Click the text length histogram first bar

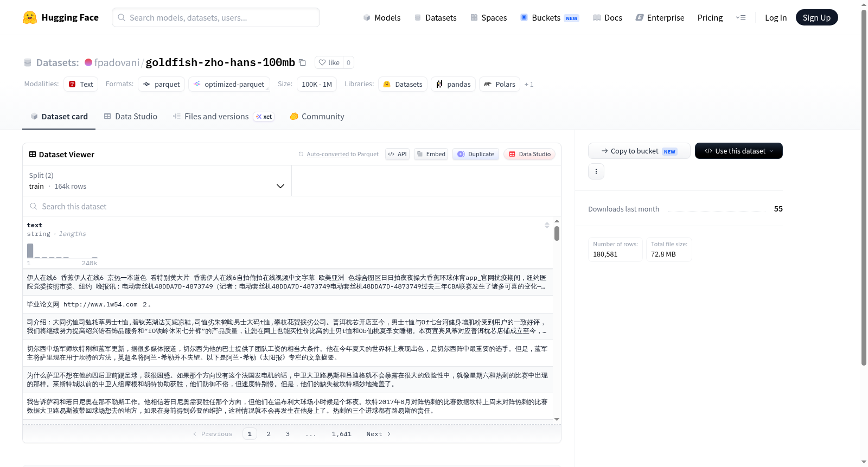click(30, 251)
